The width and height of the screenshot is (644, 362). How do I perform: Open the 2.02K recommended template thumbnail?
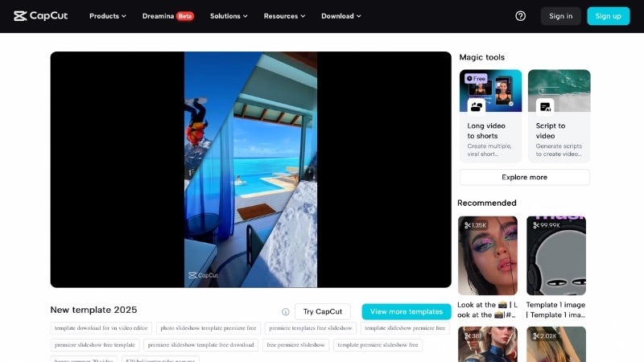(x=556, y=344)
